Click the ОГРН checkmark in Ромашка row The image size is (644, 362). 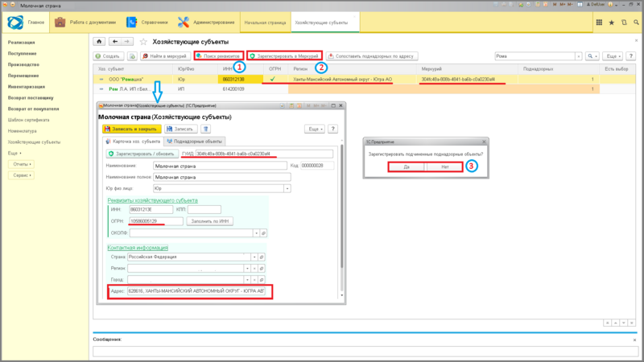tap(273, 79)
